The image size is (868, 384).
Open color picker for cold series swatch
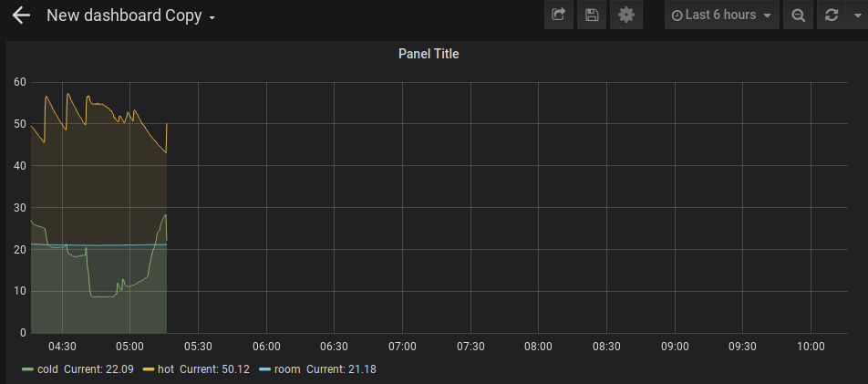(27, 369)
